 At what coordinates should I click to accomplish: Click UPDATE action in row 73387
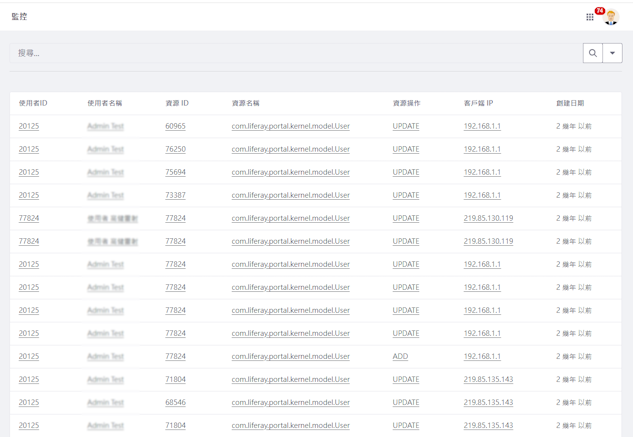click(x=406, y=195)
